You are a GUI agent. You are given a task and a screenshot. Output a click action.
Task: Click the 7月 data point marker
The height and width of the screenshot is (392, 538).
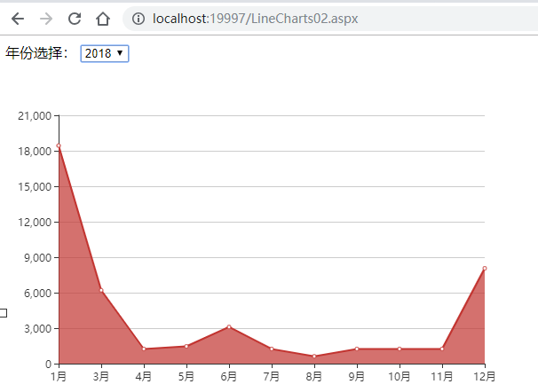(x=272, y=349)
